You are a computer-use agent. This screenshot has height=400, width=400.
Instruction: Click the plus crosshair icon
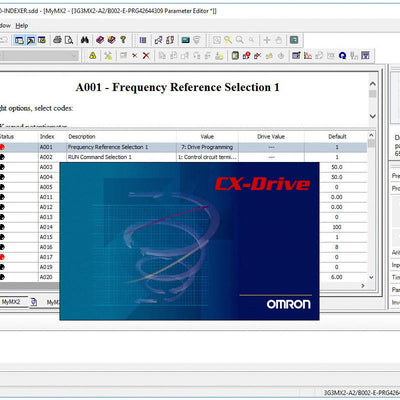click(267, 40)
